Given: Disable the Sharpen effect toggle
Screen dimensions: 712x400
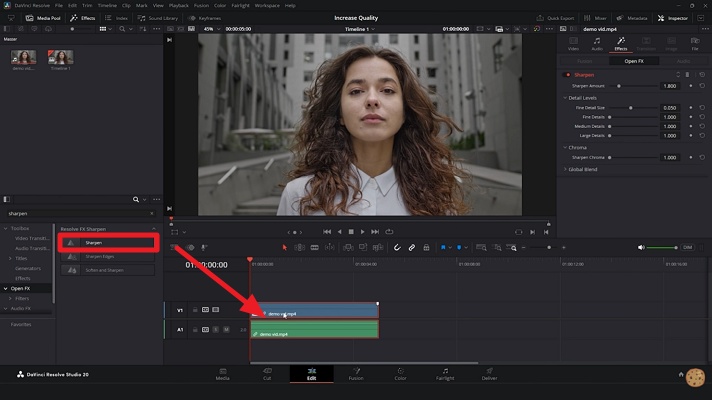Looking at the screenshot, I should (x=567, y=75).
